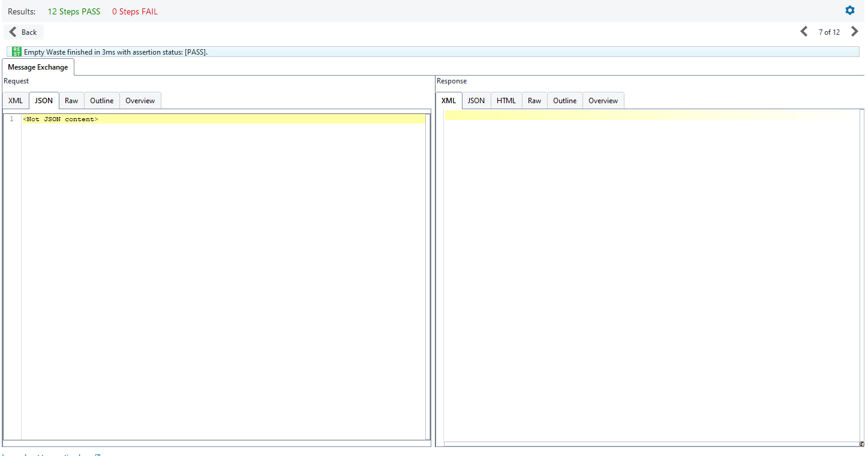Go to the previous step with left chevron

coord(804,32)
